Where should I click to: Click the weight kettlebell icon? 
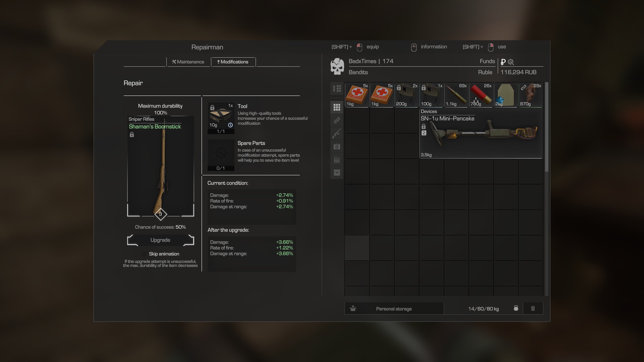[516, 308]
